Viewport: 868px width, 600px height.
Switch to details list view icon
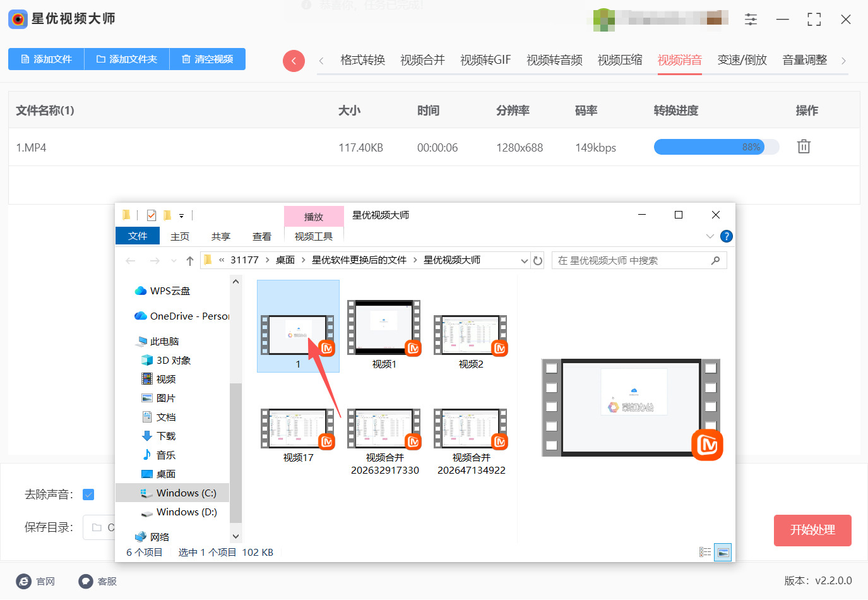click(x=705, y=553)
